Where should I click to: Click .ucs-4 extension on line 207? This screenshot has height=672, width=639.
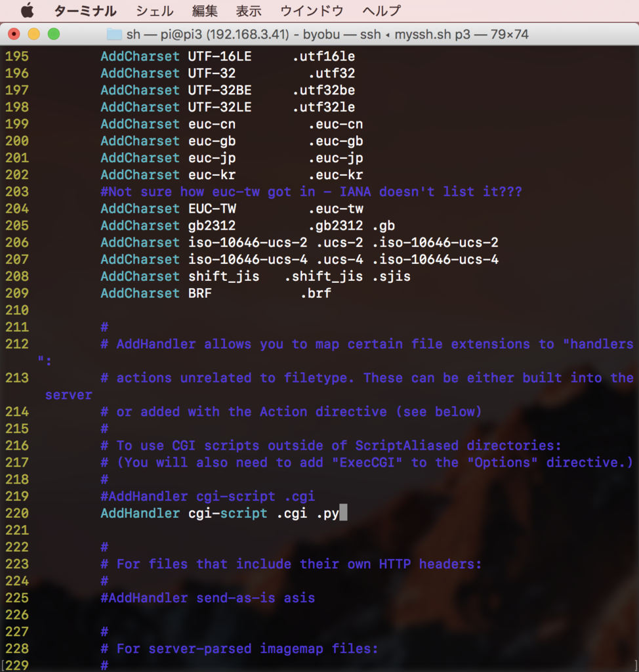pos(339,260)
